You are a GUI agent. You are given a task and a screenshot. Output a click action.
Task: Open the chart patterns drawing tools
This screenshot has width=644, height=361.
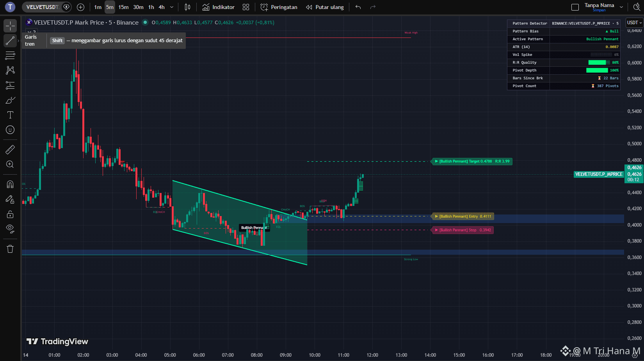(10, 70)
